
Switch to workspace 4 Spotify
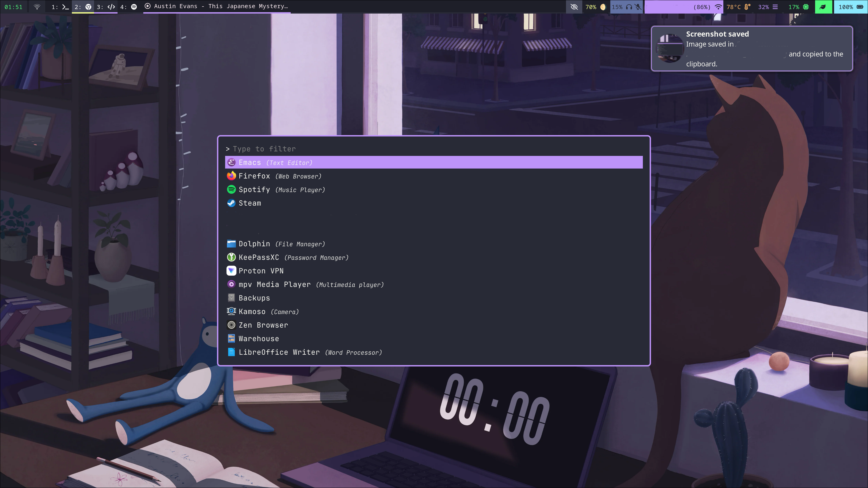click(x=129, y=7)
